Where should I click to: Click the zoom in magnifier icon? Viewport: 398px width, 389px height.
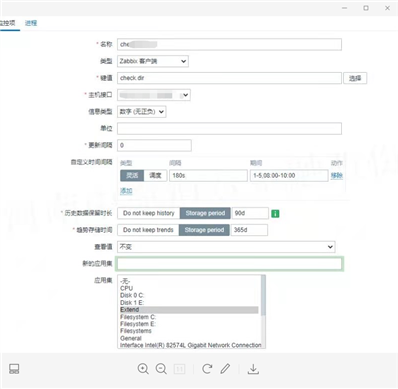(x=143, y=369)
